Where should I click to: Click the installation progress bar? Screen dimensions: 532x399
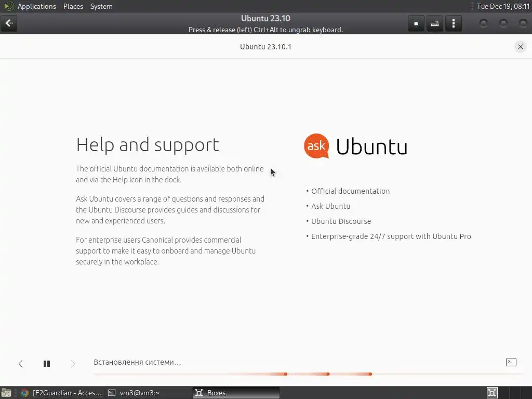(308, 374)
